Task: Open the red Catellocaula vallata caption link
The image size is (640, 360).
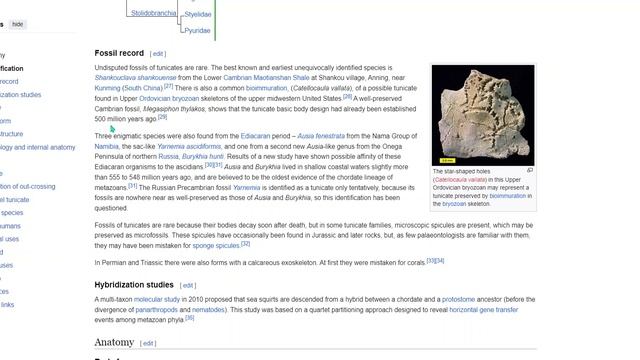Action: coord(460,180)
